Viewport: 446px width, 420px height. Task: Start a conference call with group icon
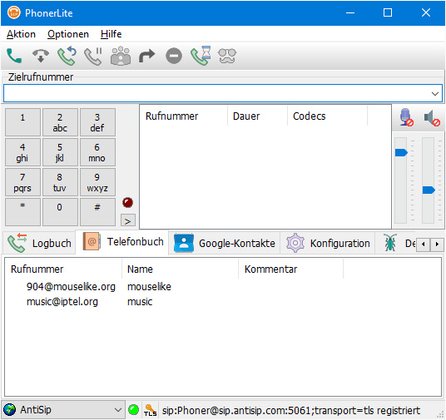coord(120,56)
